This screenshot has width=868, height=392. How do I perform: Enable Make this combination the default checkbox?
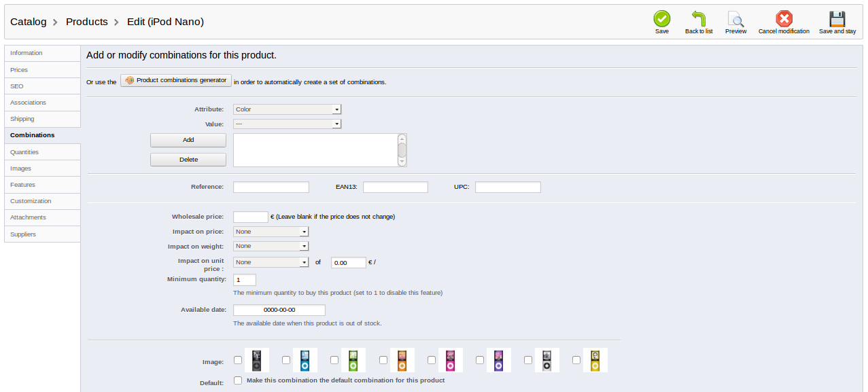point(238,380)
